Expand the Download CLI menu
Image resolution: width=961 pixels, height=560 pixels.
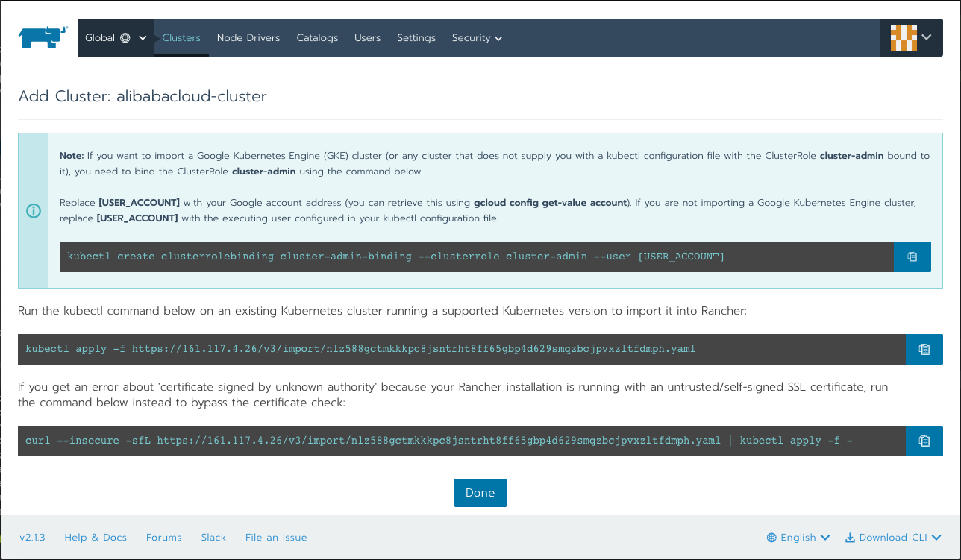(893, 537)
